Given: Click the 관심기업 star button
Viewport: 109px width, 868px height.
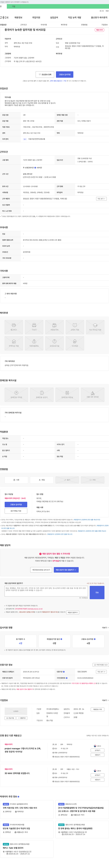Looking at the screenshot, I should coord(10,718).
